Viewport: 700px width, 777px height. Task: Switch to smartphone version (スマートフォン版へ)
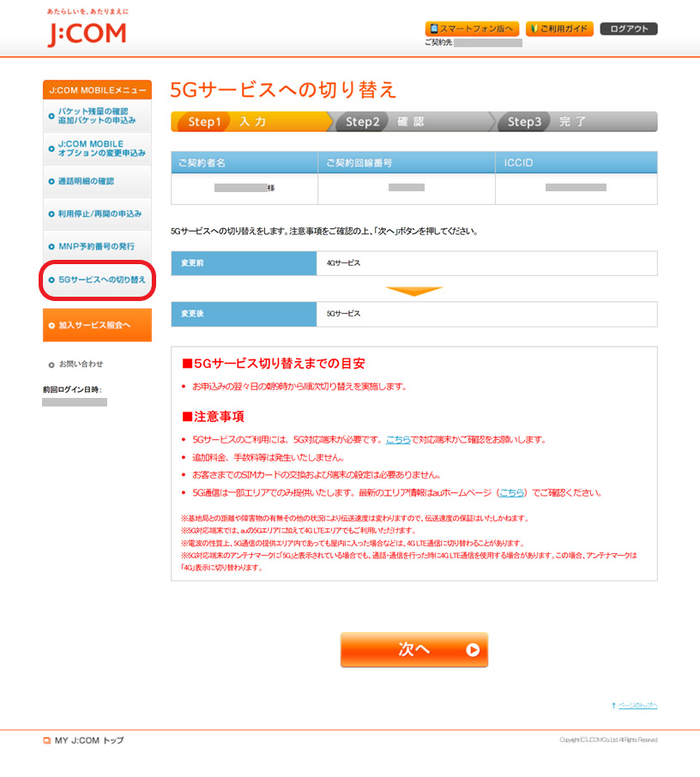coord(472,29)
